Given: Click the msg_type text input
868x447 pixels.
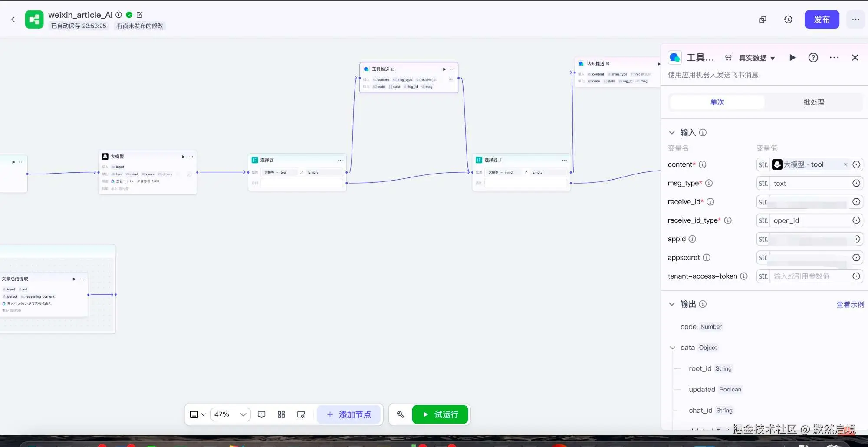Looking at the screenshot, I should pos(810,183).
